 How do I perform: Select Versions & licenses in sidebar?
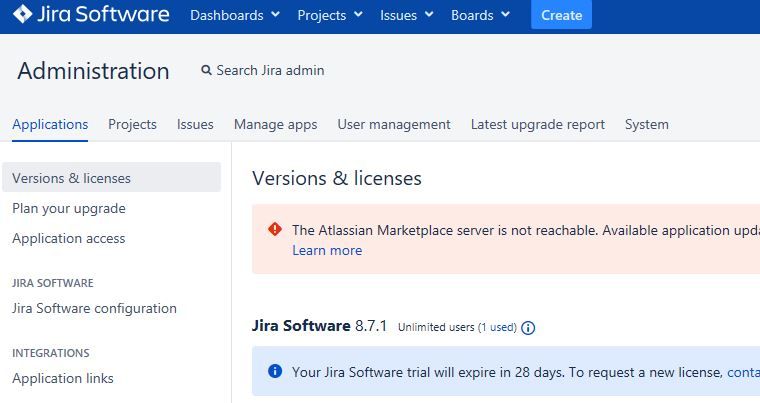click(x=111, y=177)
